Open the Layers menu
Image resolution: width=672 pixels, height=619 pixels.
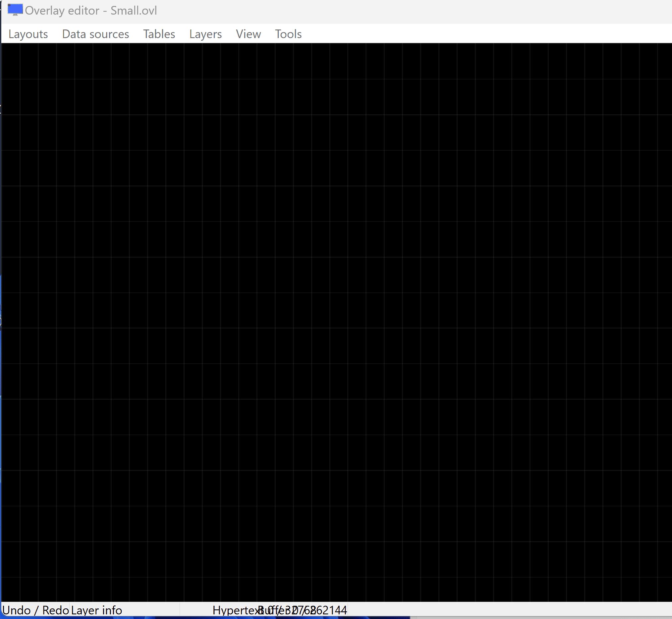(205, 34)
